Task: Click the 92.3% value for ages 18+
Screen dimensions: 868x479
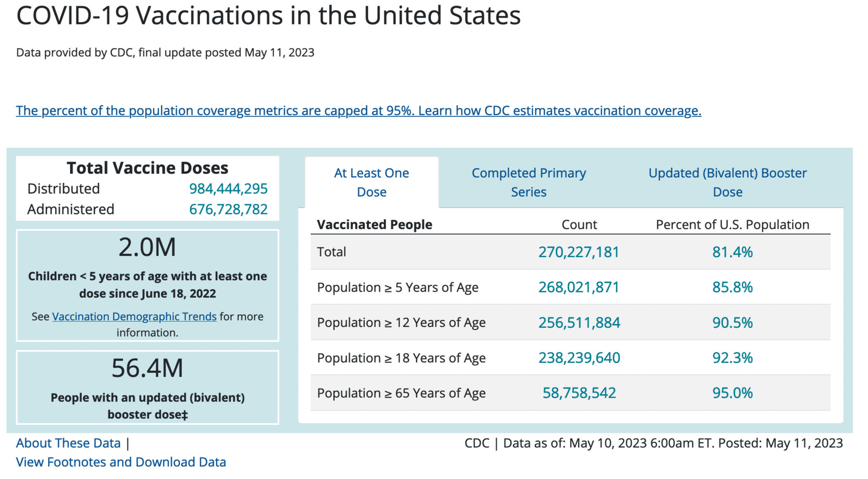Action: coord(732,358)
